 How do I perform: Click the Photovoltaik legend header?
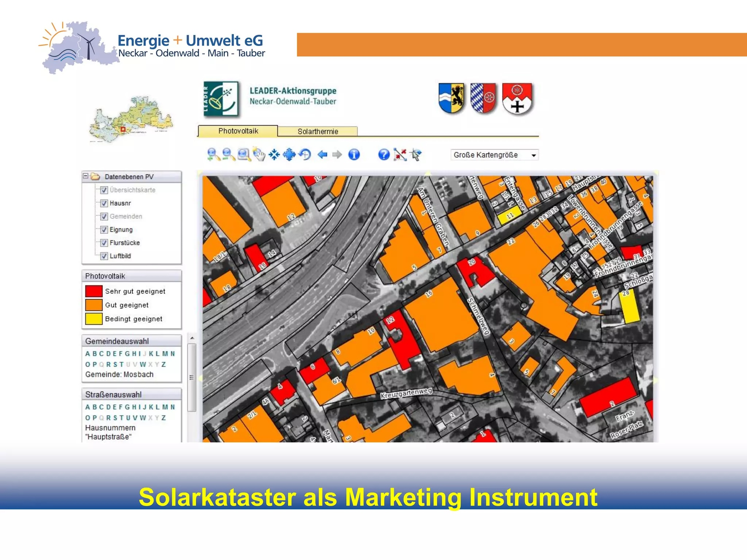pos(132,276)
